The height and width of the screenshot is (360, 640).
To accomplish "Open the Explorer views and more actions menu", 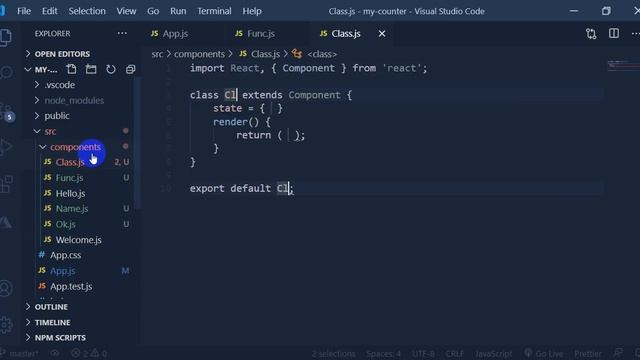I will (122, 33).
